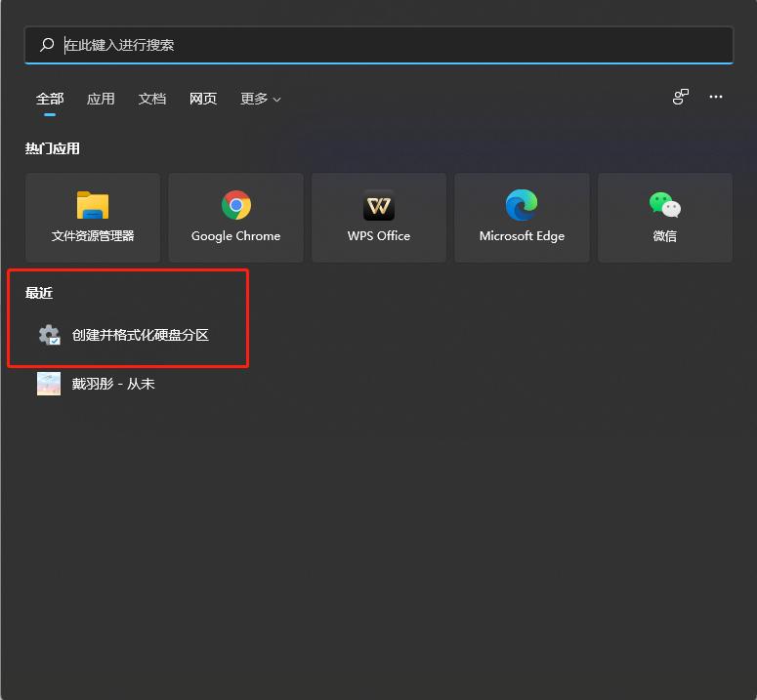Image resolution: width=757 pixels, height=700 pixels.
Task: Click the search magnifier icon
Action: pyautogui.click(x=47, y=45)
